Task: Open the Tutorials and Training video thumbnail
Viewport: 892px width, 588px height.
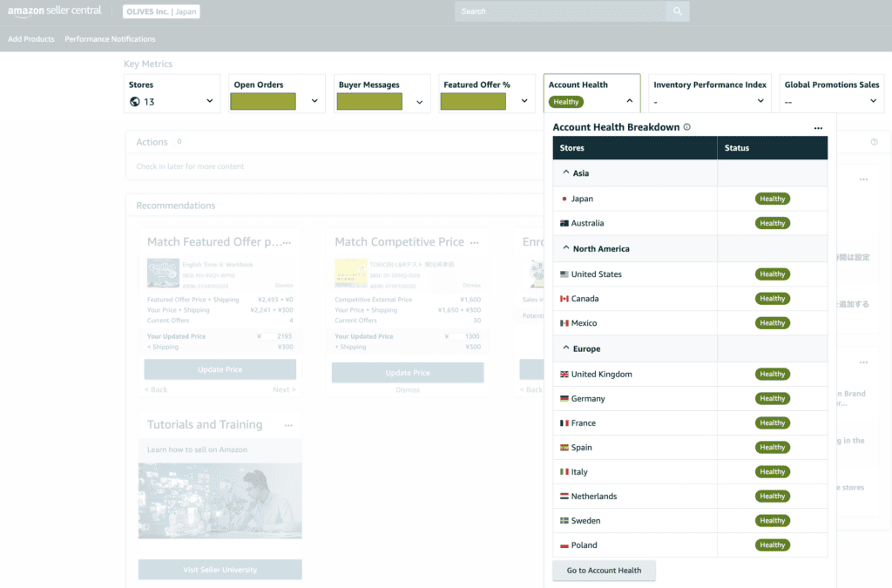Action: tap(220, 500)
